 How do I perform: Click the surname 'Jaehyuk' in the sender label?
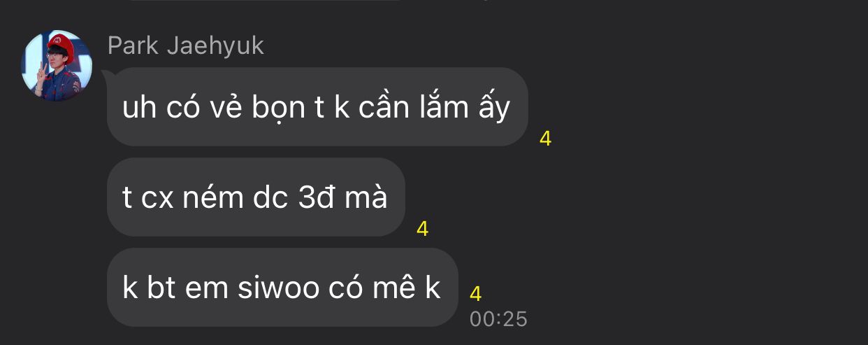(x=216, y=47)
